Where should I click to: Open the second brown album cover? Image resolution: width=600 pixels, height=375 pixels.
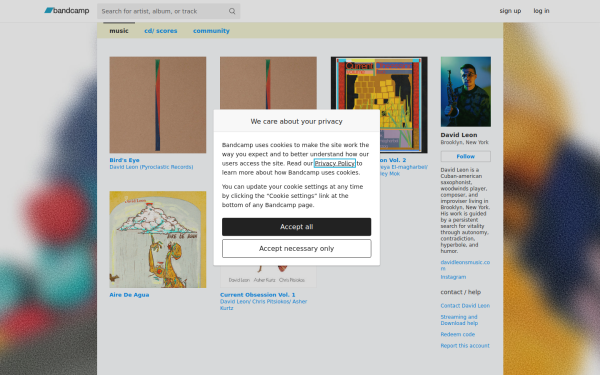click(268, 83)
